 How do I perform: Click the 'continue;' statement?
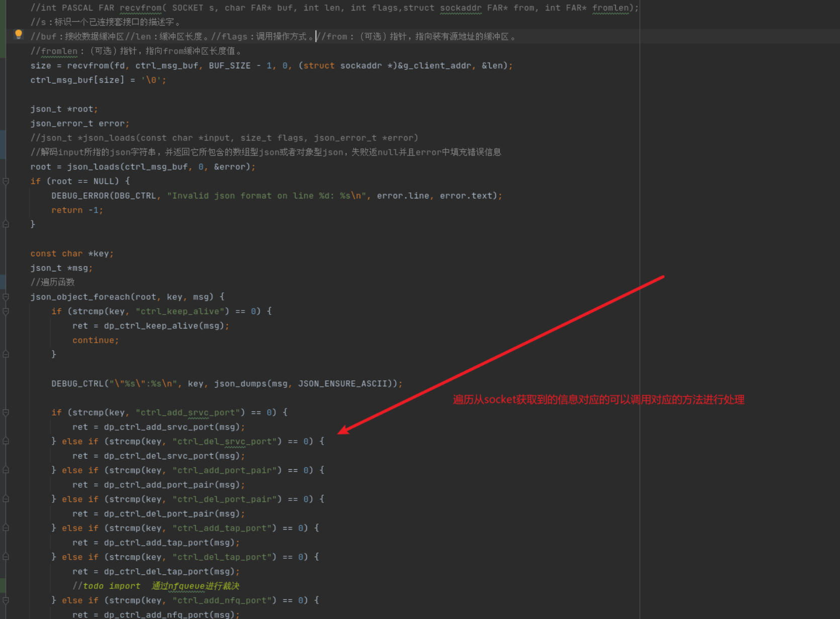click(96, 340)
